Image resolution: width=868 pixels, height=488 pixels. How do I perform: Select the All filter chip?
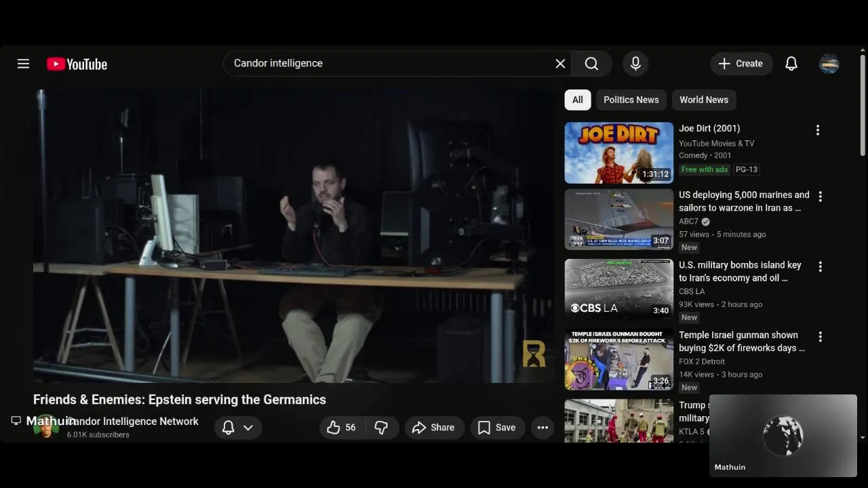(578, 100)
